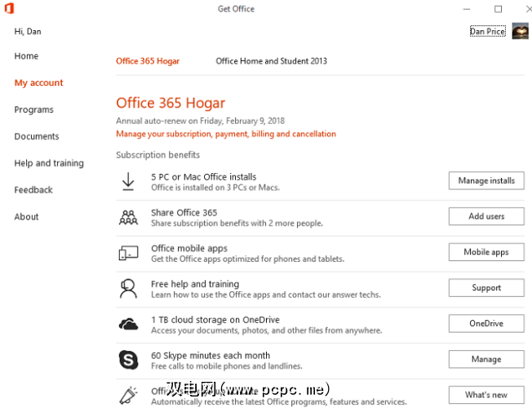532x408 pixels.
Task: Click the people icon beside Share Office 365
Action: [128, 218]
